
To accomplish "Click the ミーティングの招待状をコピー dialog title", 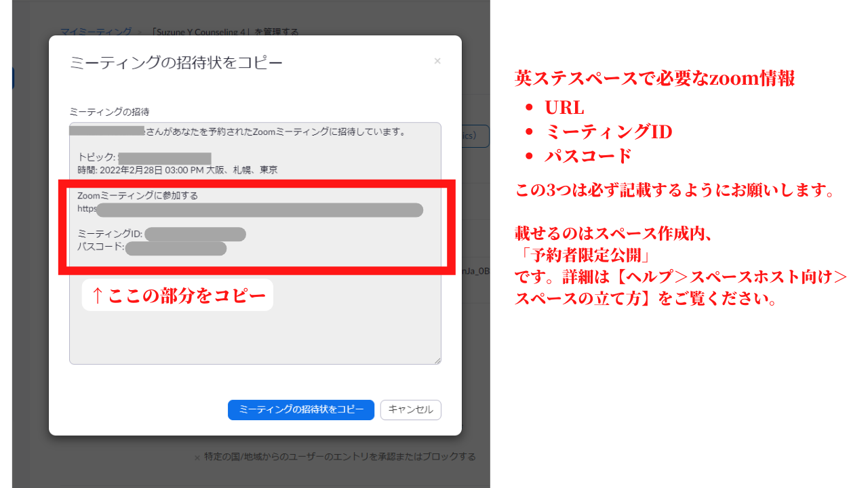I will (176, 63).
